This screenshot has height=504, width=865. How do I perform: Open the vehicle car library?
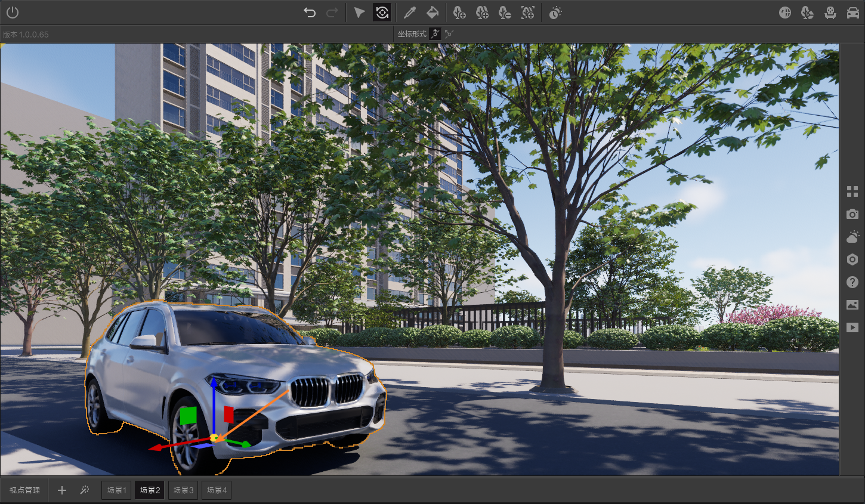click(x=853, y=13)
